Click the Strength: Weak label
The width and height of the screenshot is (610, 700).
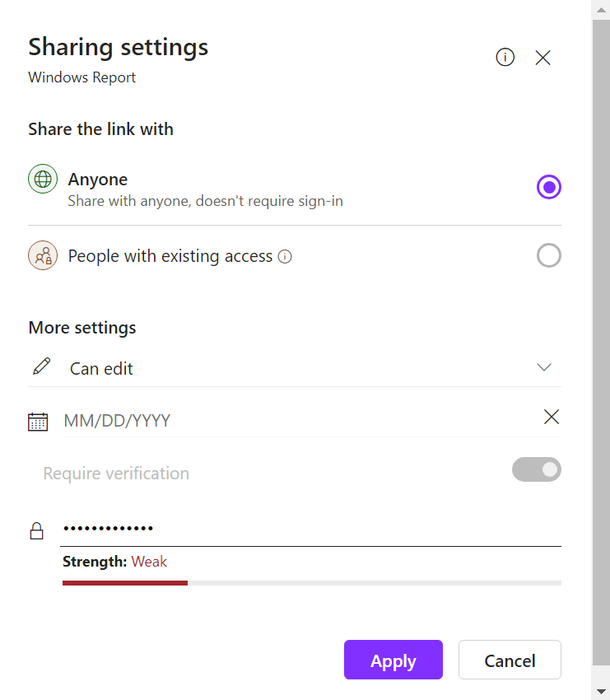click(114, 562)
